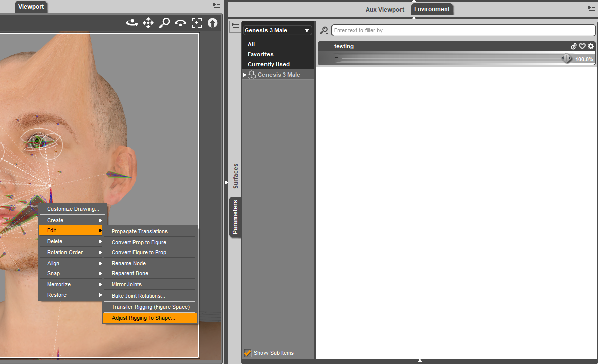The width and height of the screenshot is (598, 364).
Task: Click the Genesis 3 Male figure icon
Action: click(252, 75)
